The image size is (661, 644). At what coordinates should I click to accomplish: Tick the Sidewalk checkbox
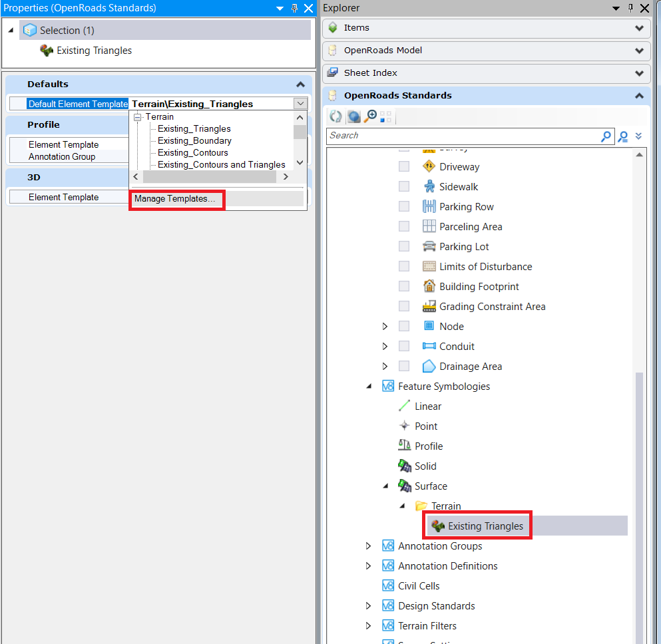(404, 186)
